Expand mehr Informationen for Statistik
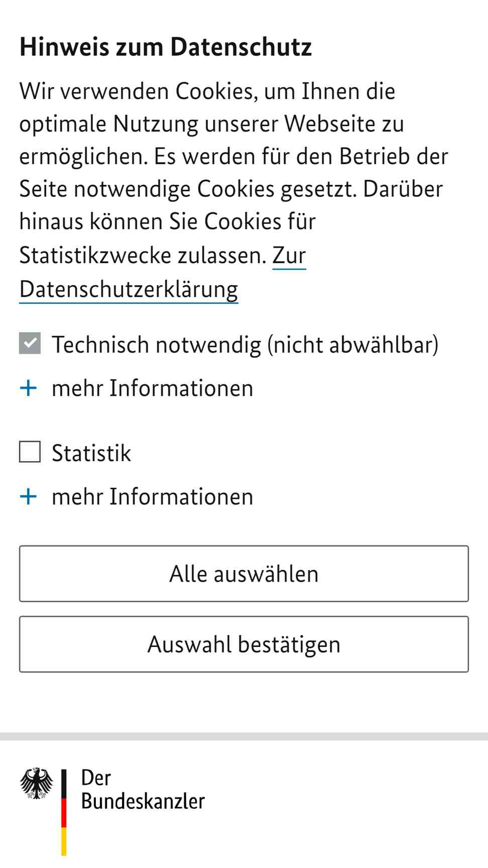Viewport: 488px width, 868px height. click(x=152, y=497)
